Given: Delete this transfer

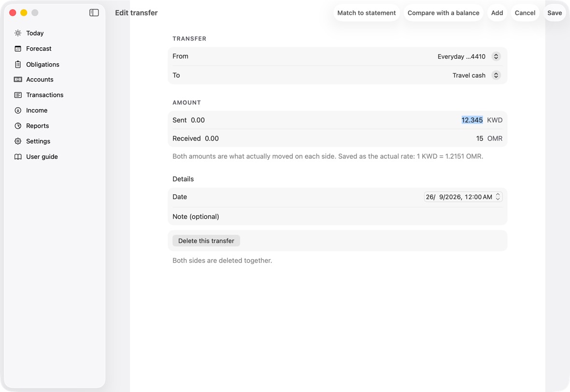Looking at the screenshot, I should [206, 241].
